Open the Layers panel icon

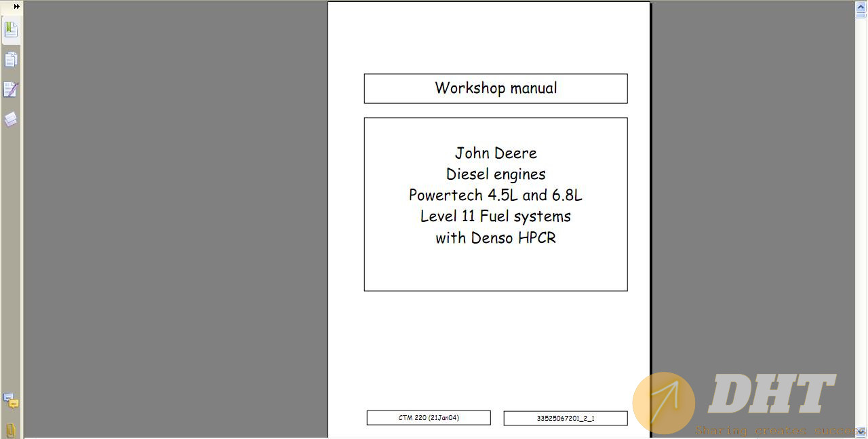11,119
